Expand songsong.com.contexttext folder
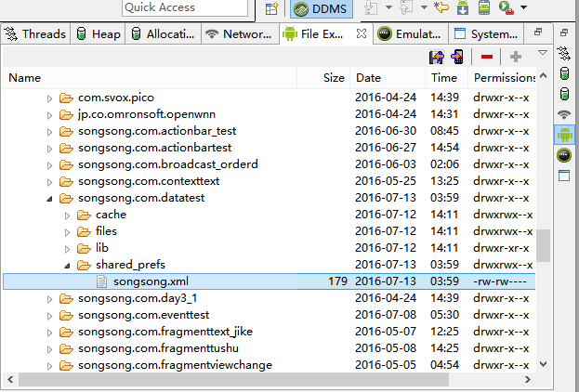This screenshot has width=579, height=392. tap(49, 182)
